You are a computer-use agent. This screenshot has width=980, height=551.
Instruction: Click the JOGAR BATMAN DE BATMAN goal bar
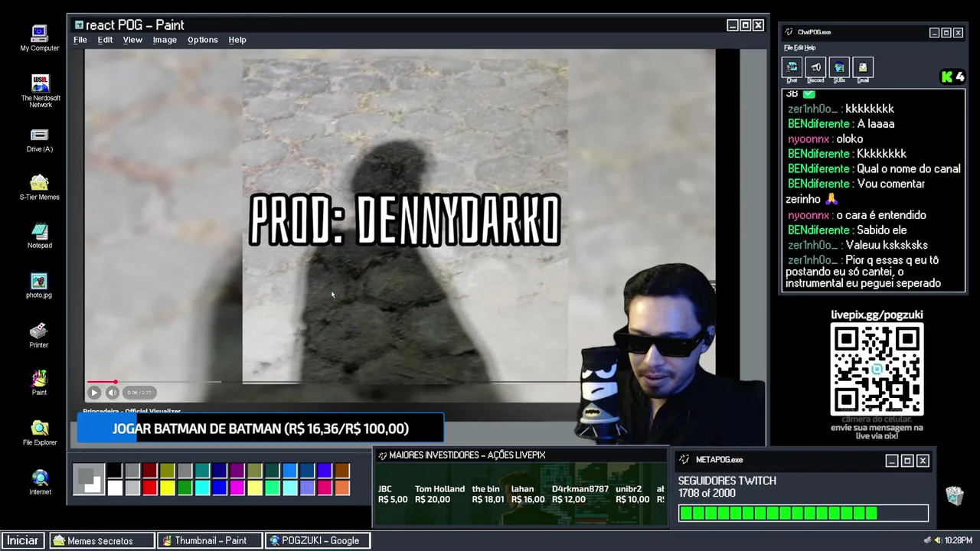click(x=260, y=429)
